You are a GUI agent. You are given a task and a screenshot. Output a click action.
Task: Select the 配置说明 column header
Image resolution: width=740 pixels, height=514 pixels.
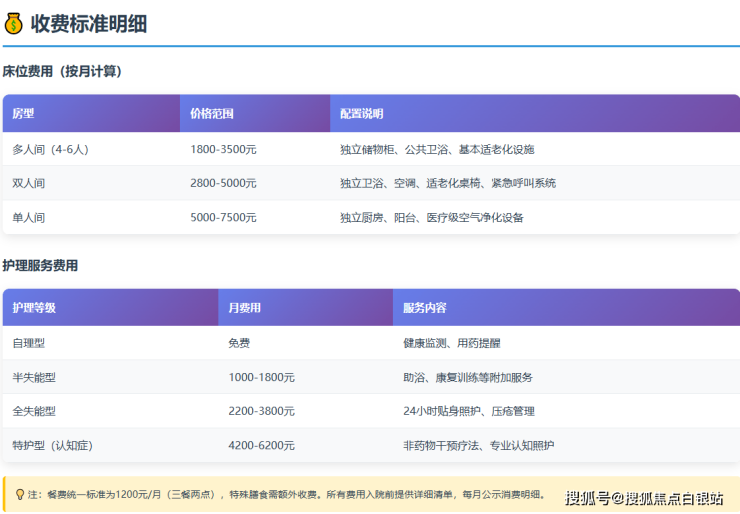[x=361, y=114]
